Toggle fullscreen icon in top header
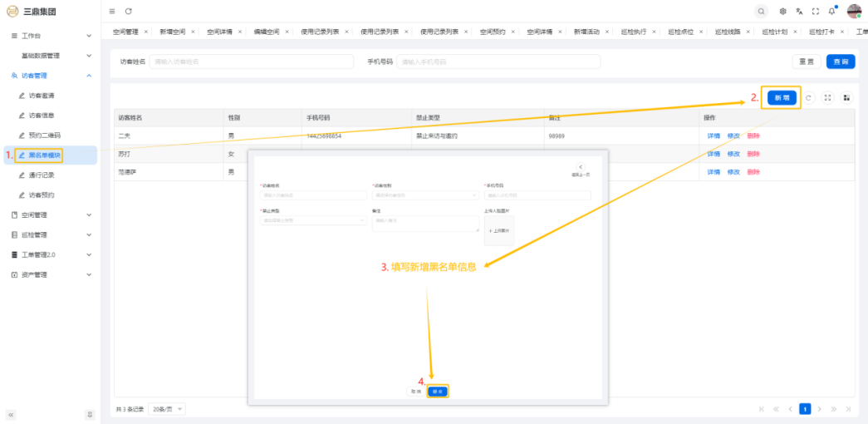This screenshot has height=424, width=868. 815,11
